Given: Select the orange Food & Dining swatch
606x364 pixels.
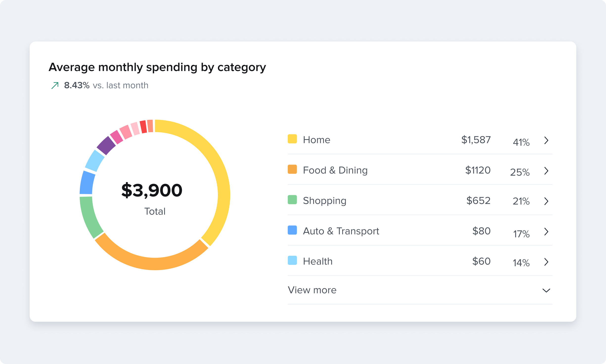Looking at the screenshot, I should (x=292, y=169).
